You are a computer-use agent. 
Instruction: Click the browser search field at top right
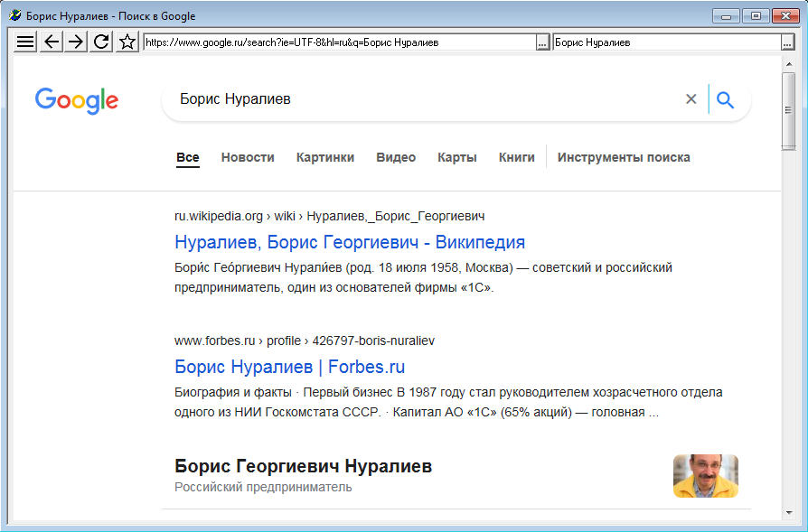click(667, 42)
